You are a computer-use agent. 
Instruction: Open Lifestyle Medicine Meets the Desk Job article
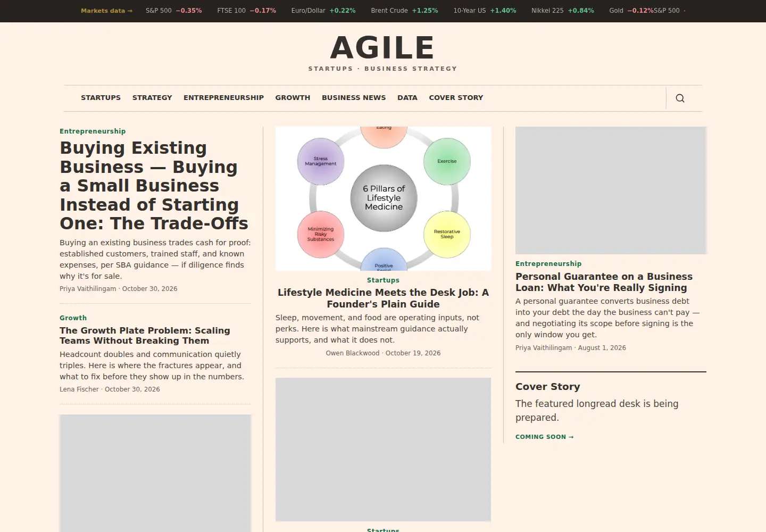coord(383,298)
